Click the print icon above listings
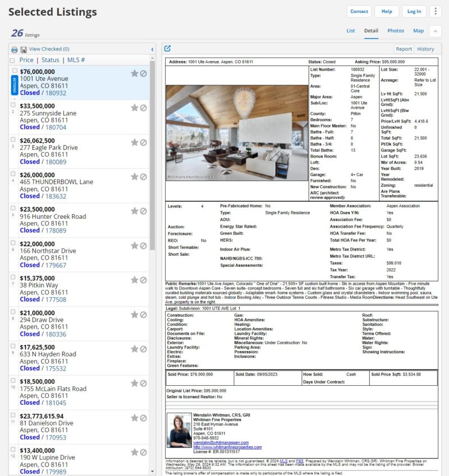This screenshot has width=449, height=476. pyautogui.click(x=15, y=49)
